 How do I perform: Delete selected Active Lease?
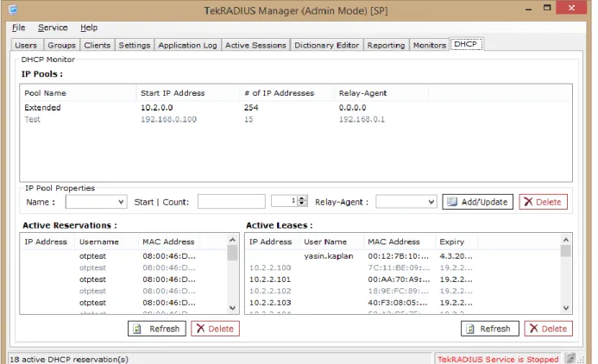click(x=549, y=329)
